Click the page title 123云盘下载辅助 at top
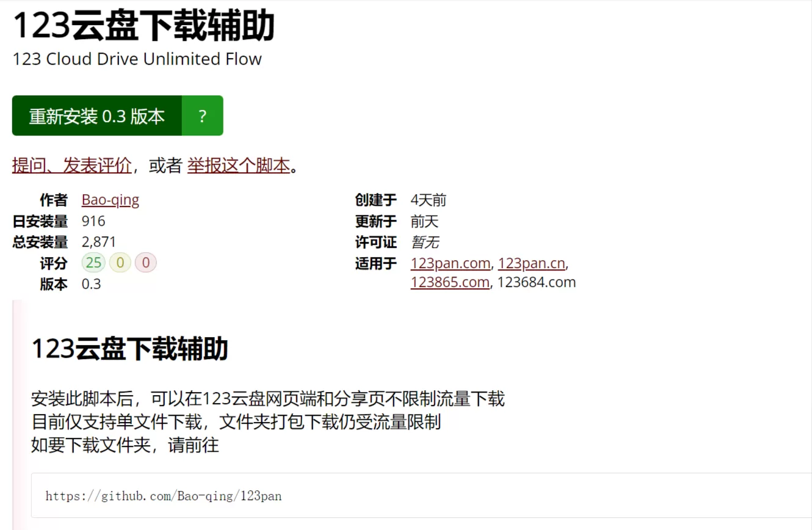This screenshot has width=812, height=530. point(144,26)
